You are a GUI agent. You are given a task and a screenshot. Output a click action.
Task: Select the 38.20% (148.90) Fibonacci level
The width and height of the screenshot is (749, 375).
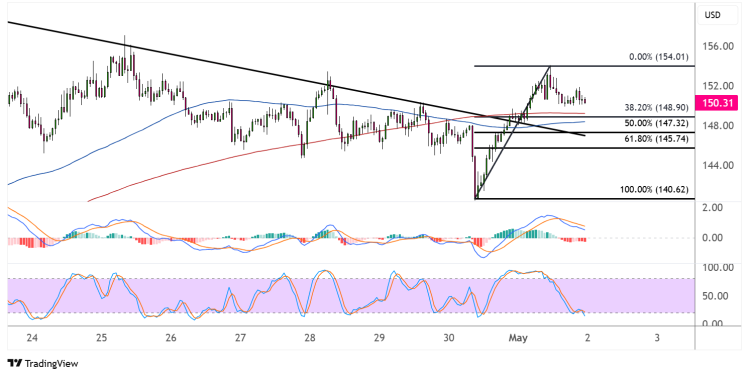click(656, 108)
